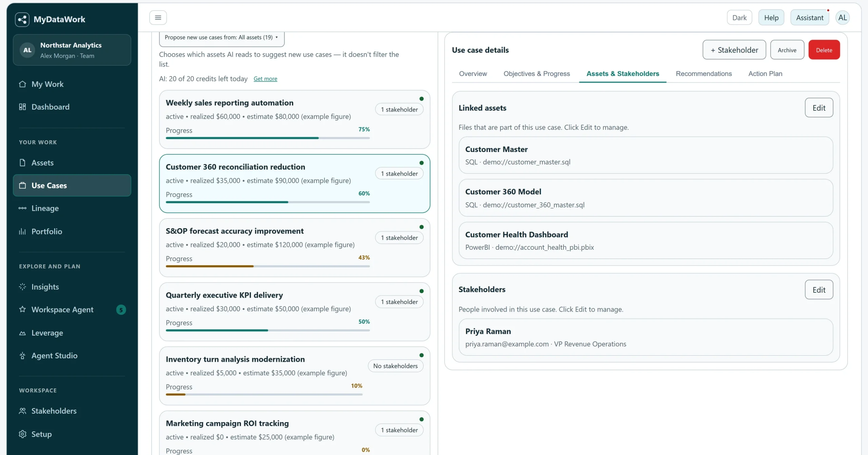Go to the Action Plan tab
Viewport: 868px width, 455px height.
(x=765, y=74)
